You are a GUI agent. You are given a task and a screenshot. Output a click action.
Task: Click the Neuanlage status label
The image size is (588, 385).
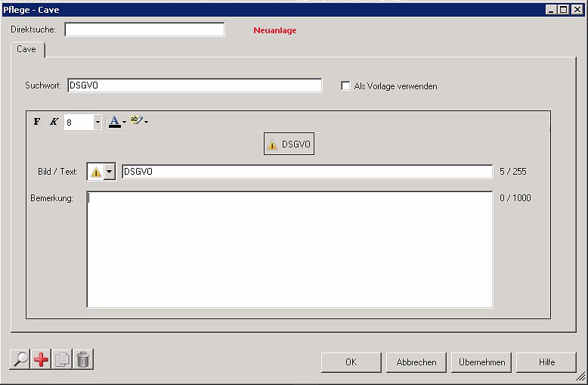275,30
